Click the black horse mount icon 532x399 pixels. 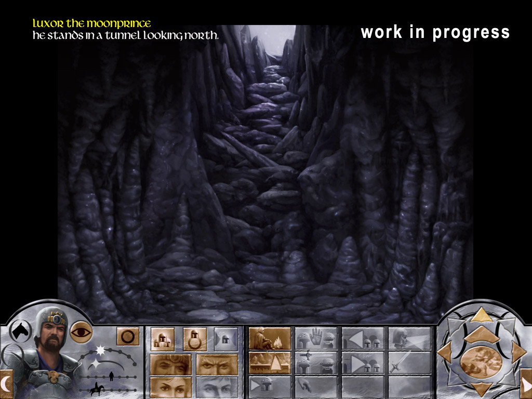point(20,330)
